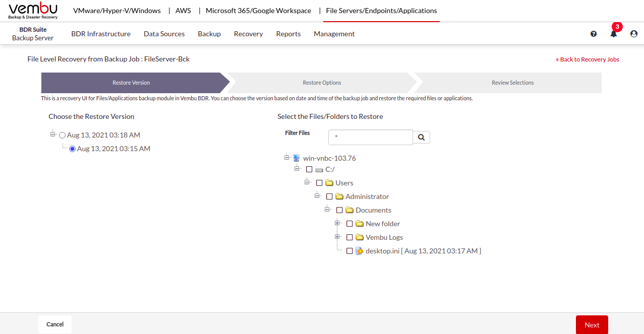
Task: Select the Aug 13, 2021 03:15 AM version
Action: point(73,149)
